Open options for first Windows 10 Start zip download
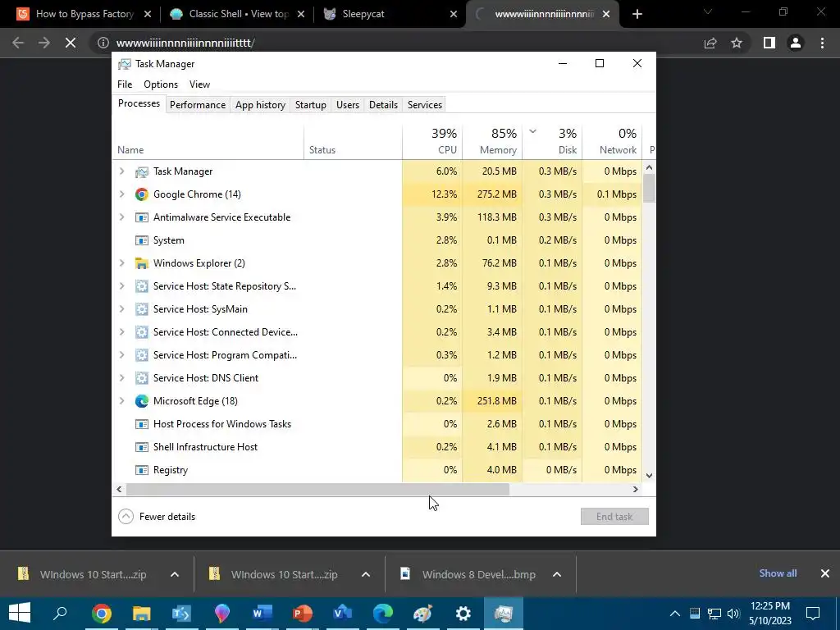 pos(175,574)
